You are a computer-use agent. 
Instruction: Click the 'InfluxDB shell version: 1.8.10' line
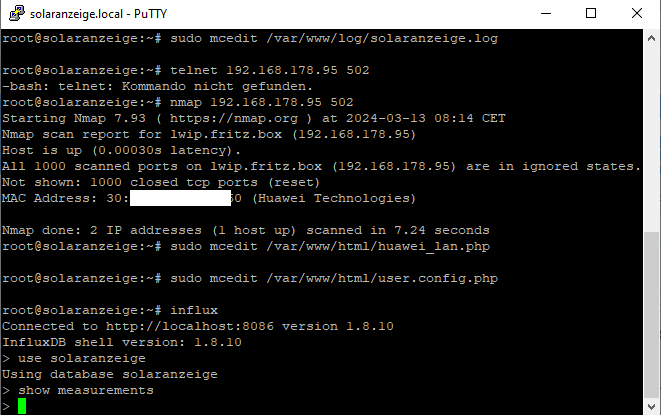click(122, 342)
